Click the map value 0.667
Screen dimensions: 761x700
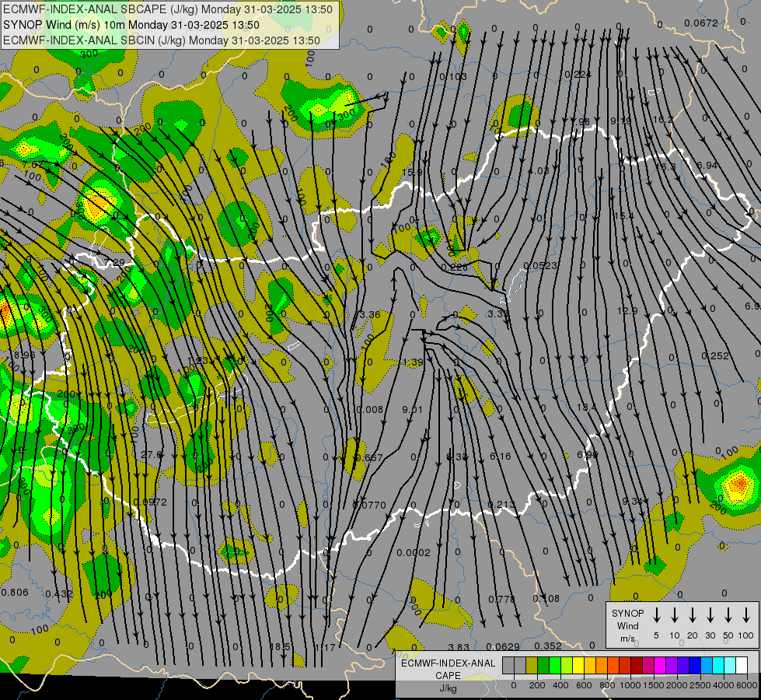[x=369, y=457]
